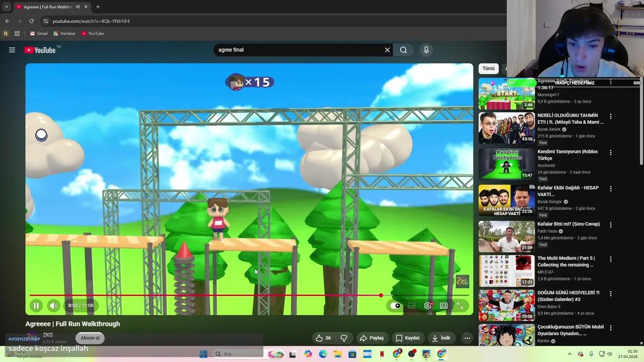Viewport: 644px width, 362px height.
Task: Open Netflix from the taskbar
Action: [x=382, y=354]
